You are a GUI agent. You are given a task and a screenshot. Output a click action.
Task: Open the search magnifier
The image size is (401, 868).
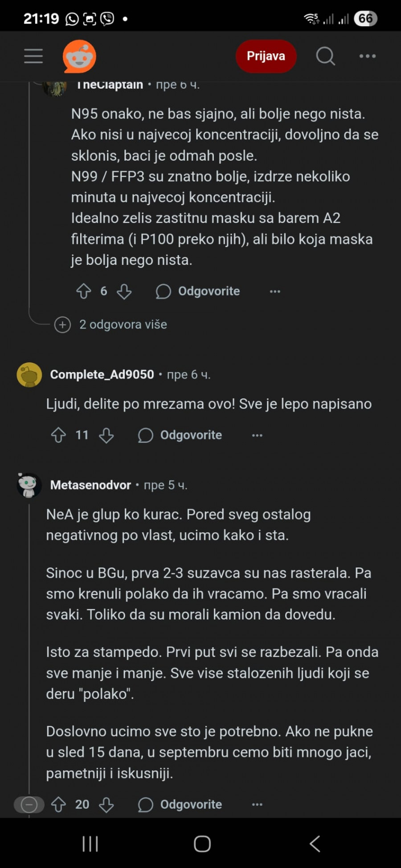pos(325,56)
